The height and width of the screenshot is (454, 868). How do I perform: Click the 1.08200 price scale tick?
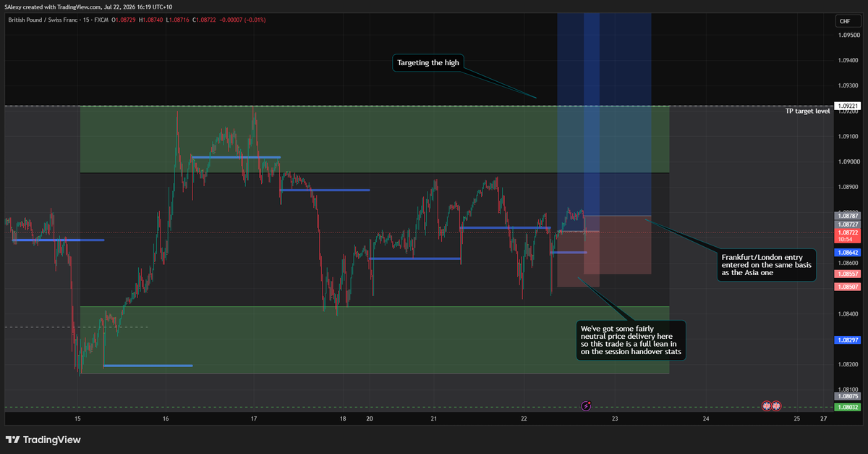pyautogui.click(x=848, y=364)
